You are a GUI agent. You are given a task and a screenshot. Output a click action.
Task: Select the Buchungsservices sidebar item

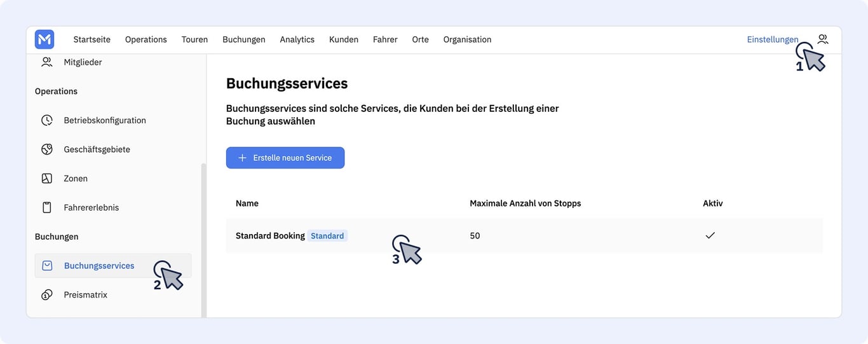click(113, 266)
